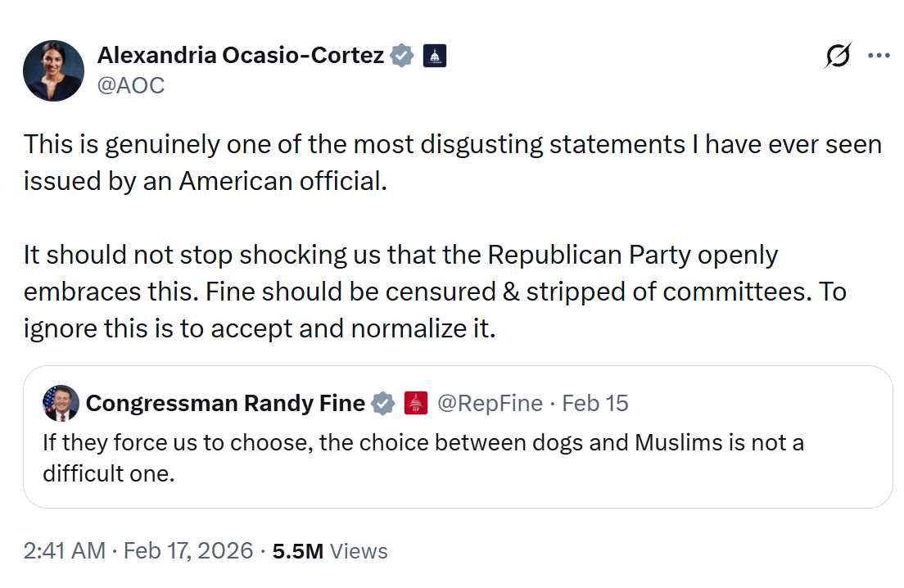Click the @AOC handle
Screen dimensions: 904x588
click(x=131, y=84)
